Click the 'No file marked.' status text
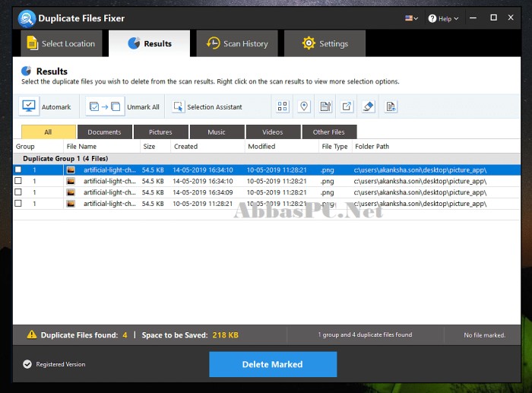 485,335
